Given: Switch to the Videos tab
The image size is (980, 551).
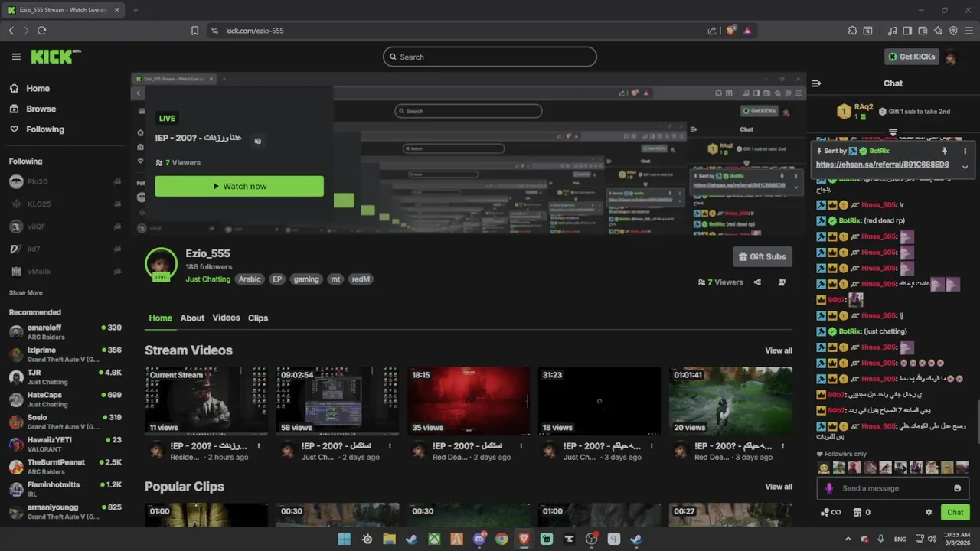Looking at the screenshot, I should (x=226, y=318).
